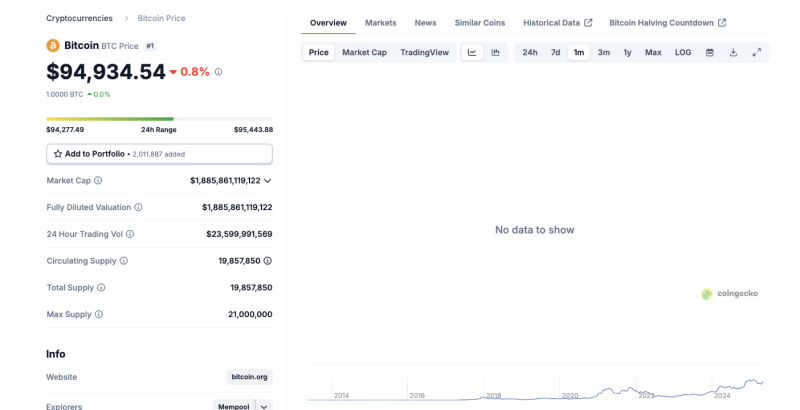This screenshot has width=800, height=410.
Task: Open the Markets tab
Action: coord(381,23)
